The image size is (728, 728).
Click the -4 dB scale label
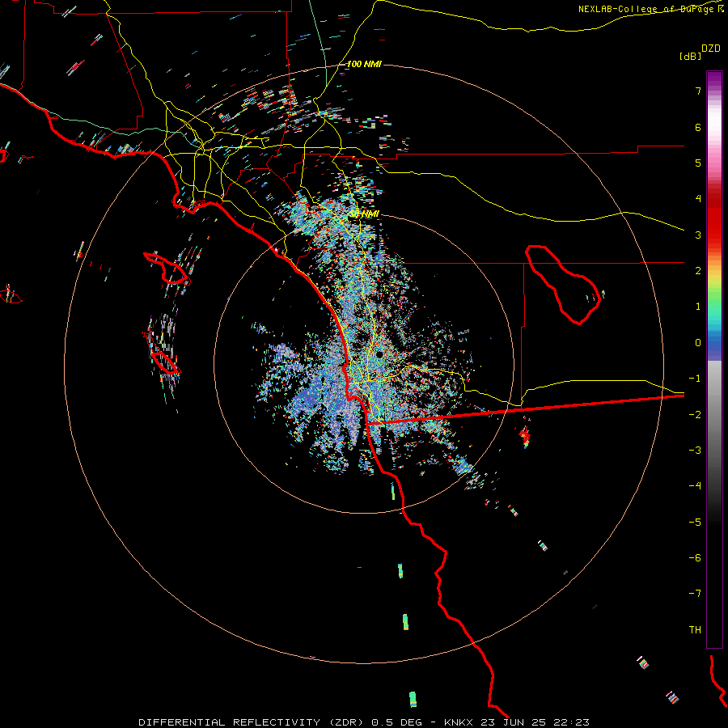695,485
